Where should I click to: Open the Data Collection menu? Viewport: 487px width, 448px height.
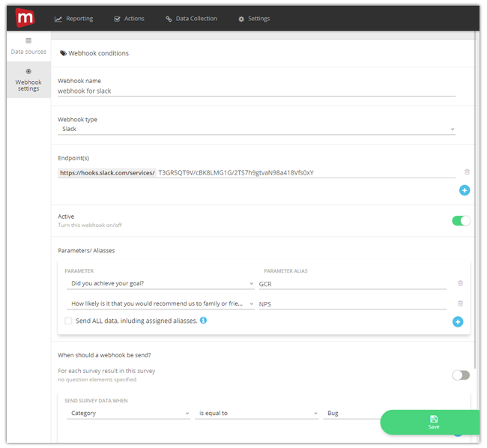(x=191, y=19)
